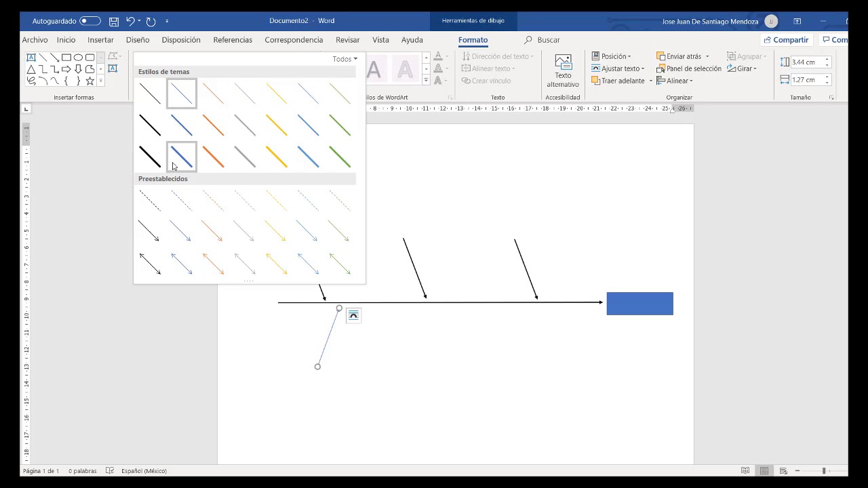The height and width of the screenshot is (488, 868).
Task: Select the down block arrow shape
Action: [x=78, y=69]
